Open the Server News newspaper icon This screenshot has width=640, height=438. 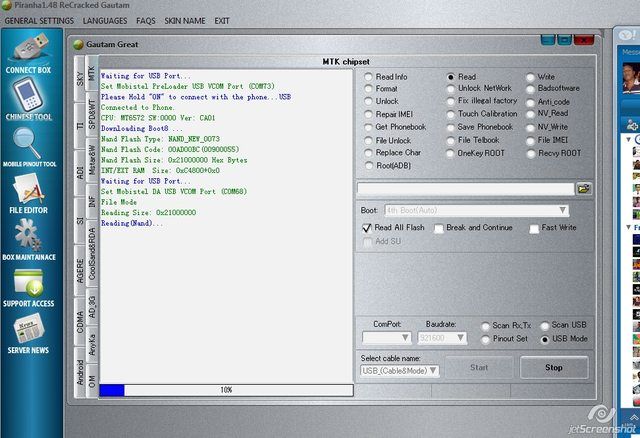[27, 330]
